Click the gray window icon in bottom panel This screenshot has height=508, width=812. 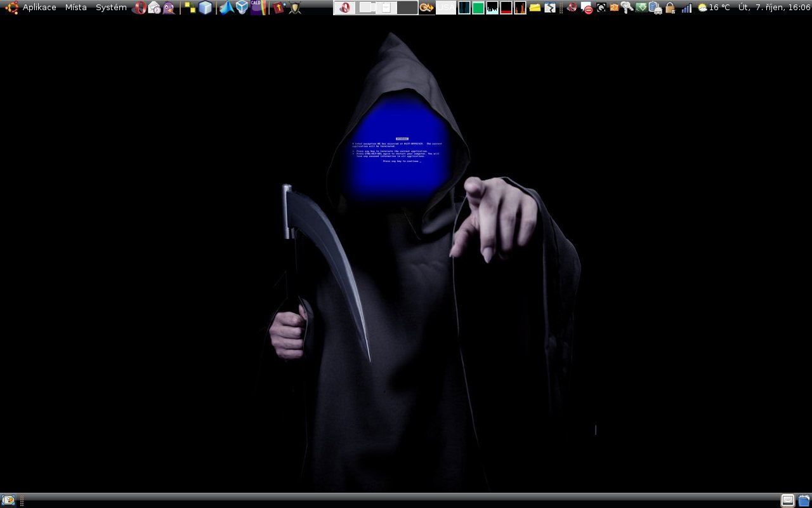tap(788, 500)
